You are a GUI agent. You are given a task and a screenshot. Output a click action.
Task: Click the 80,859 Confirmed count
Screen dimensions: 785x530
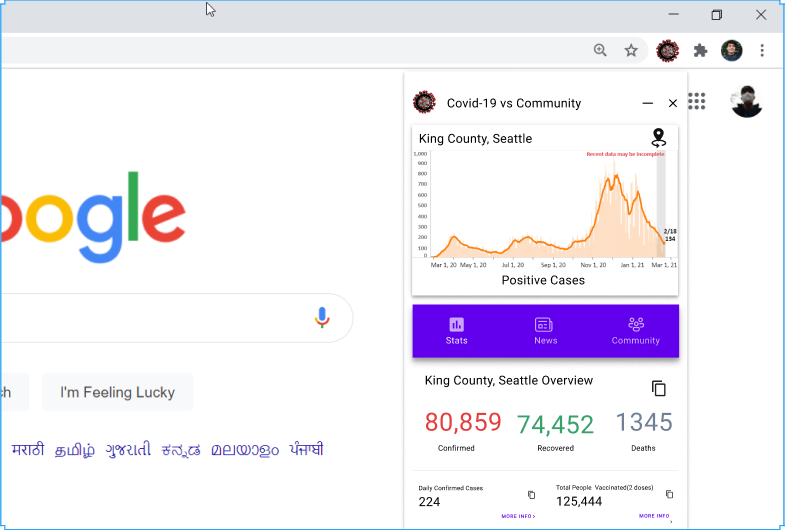click(463, 422)
